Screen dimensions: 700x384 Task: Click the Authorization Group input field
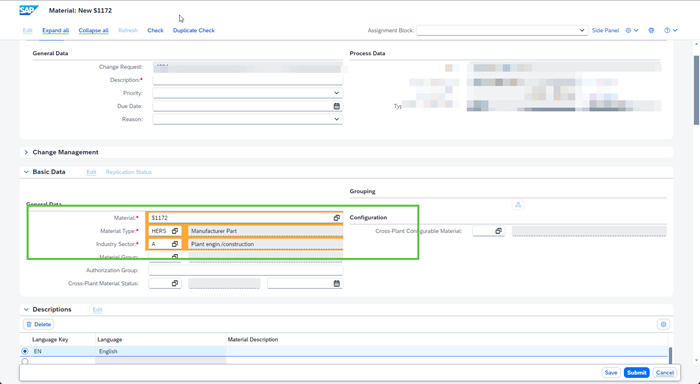click(x=246, y=270)
